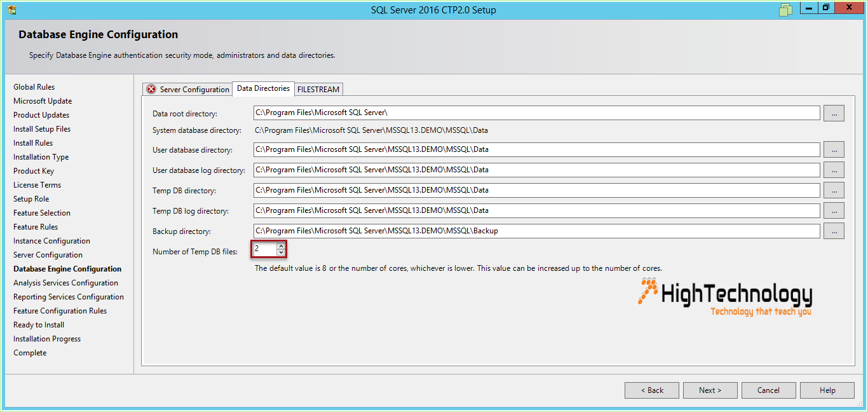Click the Feature Rules step
868x412 pixels.
point(36,227)
